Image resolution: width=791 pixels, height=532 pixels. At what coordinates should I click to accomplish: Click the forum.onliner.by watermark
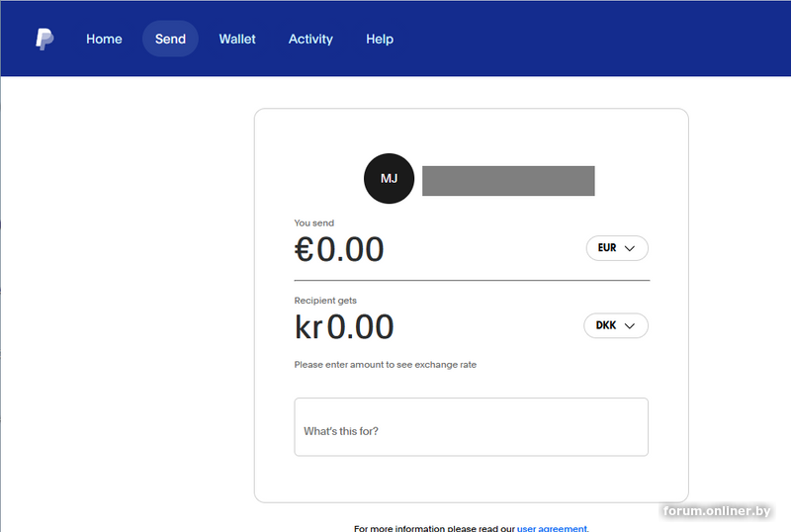pos(717,510)
